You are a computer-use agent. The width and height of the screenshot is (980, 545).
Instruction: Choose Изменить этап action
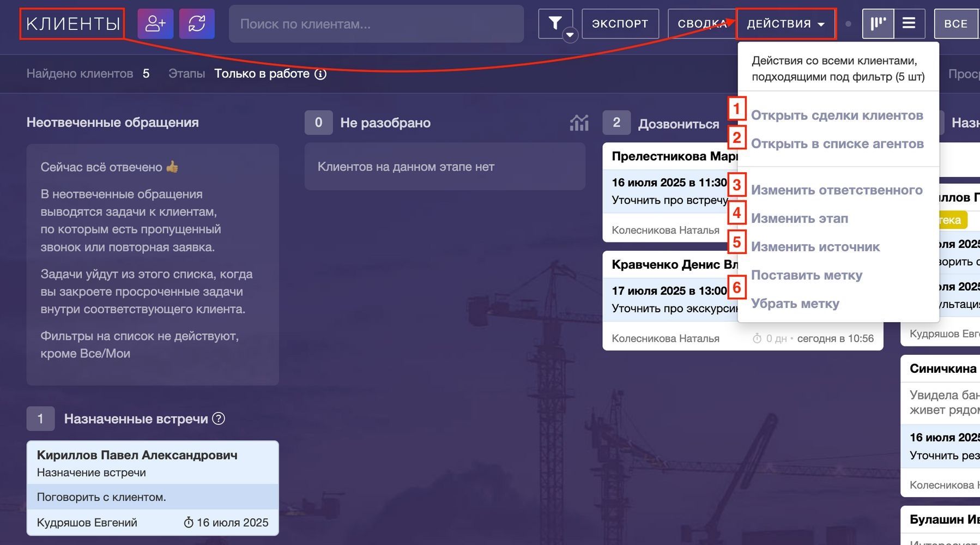[x=800, y=218]
